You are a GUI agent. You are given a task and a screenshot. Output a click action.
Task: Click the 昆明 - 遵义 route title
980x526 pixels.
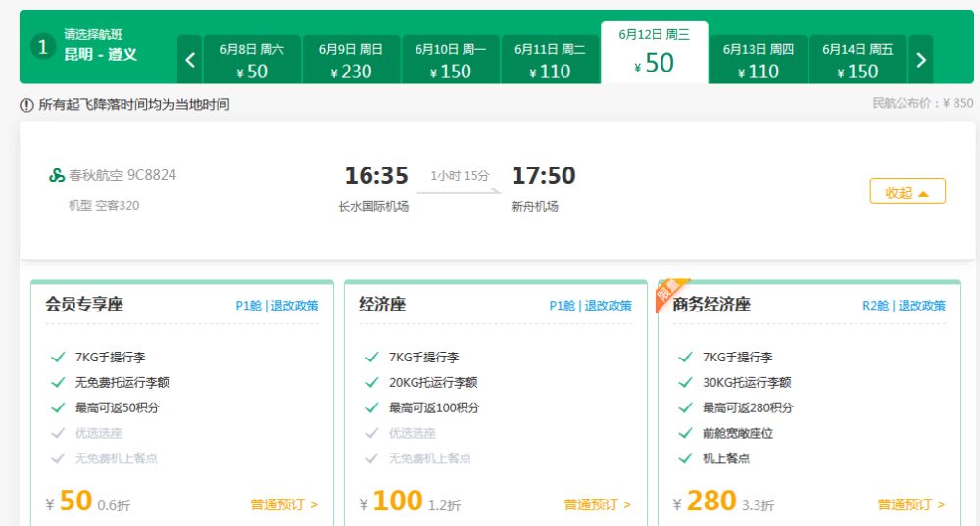click(x=101, y=54)
